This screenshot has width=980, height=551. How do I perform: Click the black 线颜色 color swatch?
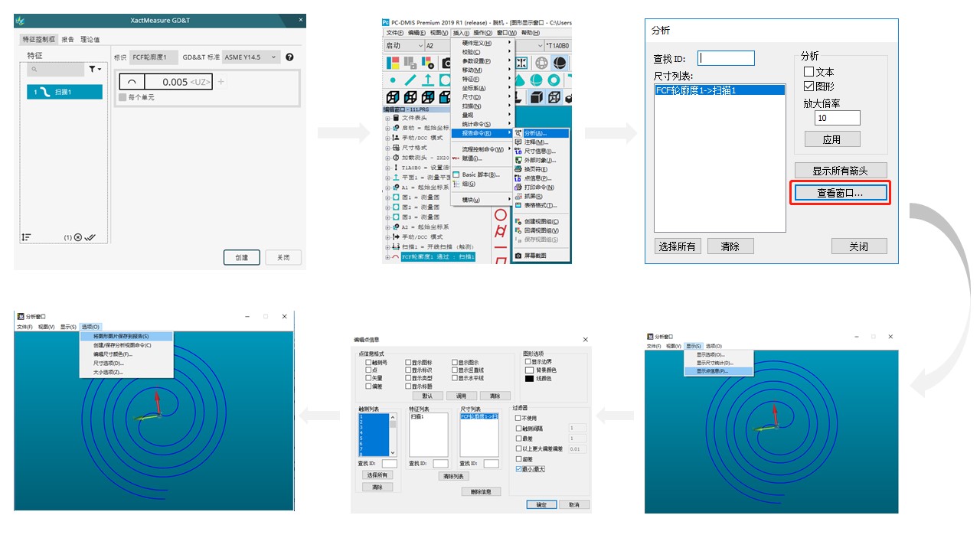coord(529,379)
